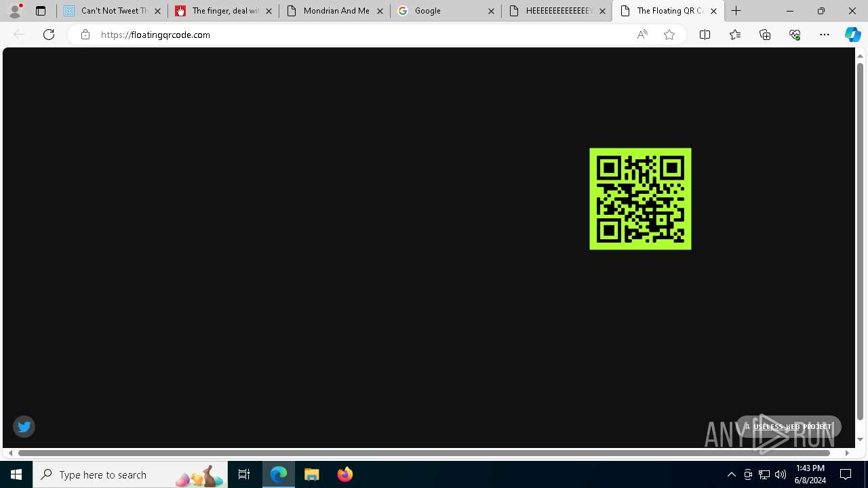Image resolution: width=868 pixels, height=488 pixels.
Task: Open the Twitter share icon
Action: pyautogui.click(x=24, y=426)
